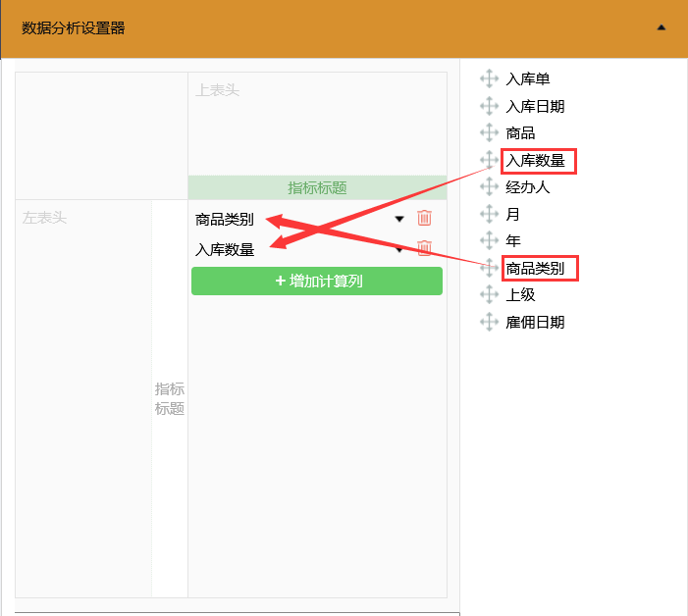Select the 商品类别 field in the right list
This screenshot has height=616, width=688.
pyautogui.click(x=535, y=269)
